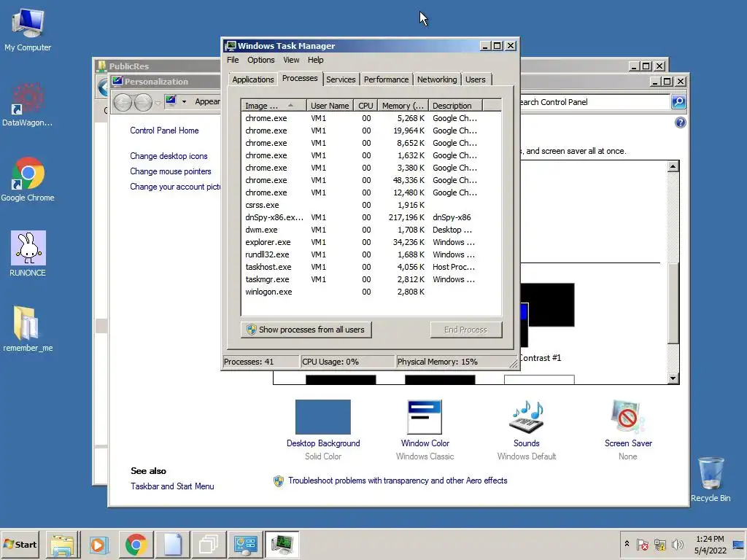Sort processes by Image Name column

tap(274, 106)
